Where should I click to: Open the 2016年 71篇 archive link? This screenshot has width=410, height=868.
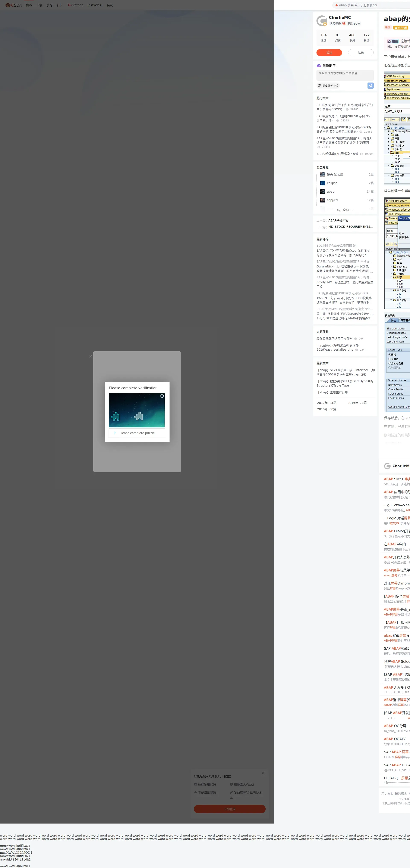(357, 403)
